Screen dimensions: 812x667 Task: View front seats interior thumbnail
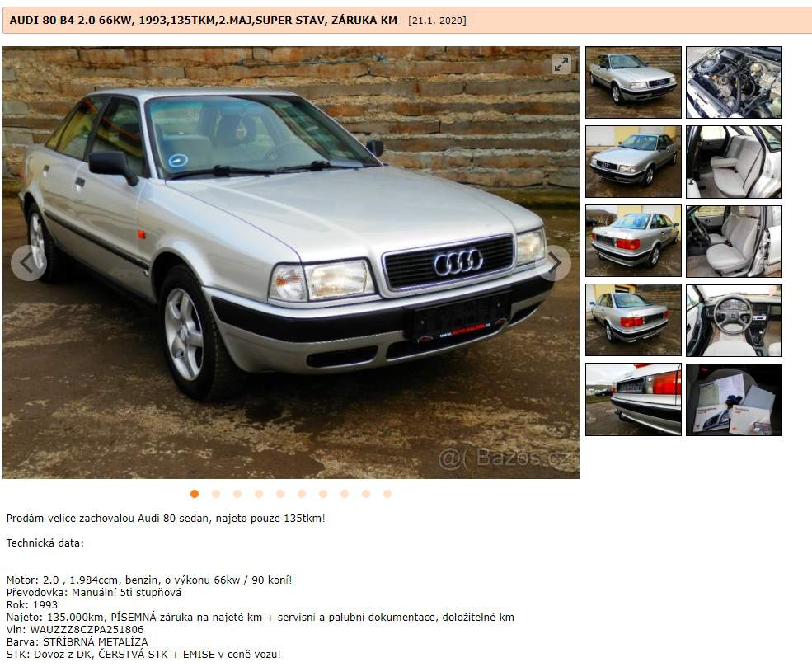(x=734, y=242)
